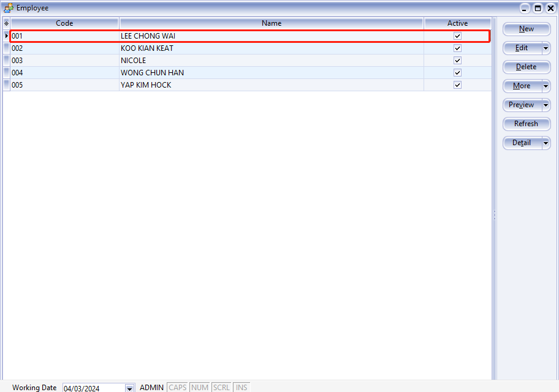Click the row indicator for employee 005
This screenshot has width=559, height=392.
coord(6,85)
